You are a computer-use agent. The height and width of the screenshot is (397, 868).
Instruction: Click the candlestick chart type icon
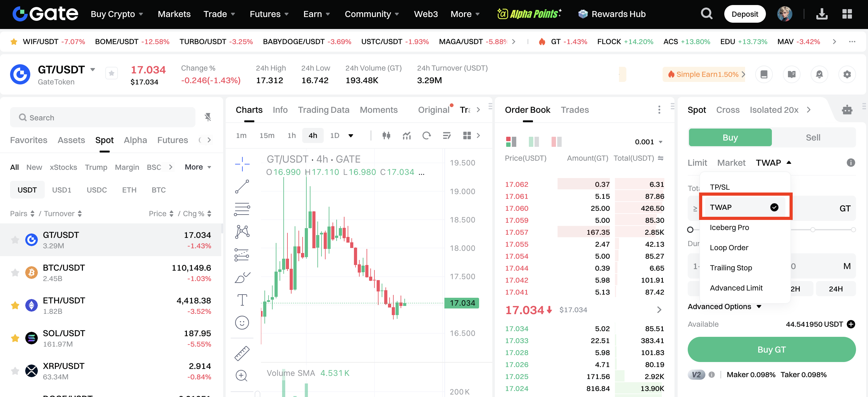click(x=386, y=135)
